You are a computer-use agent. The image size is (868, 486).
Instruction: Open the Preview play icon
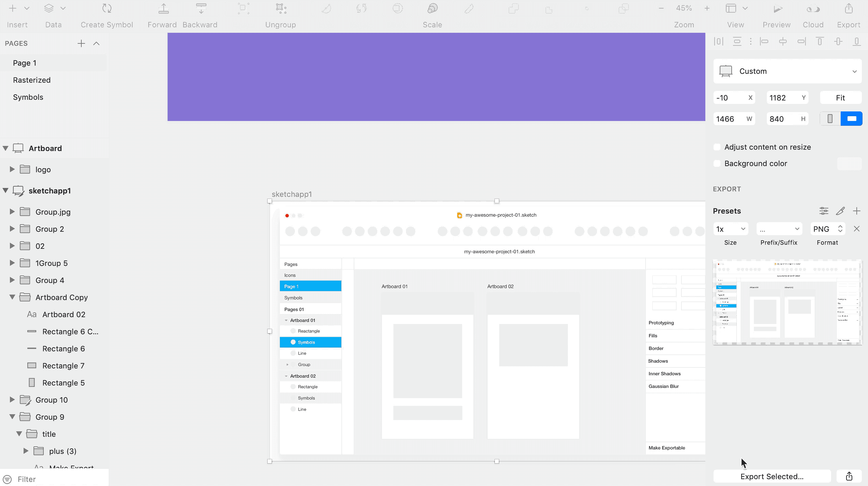[778, 9]
